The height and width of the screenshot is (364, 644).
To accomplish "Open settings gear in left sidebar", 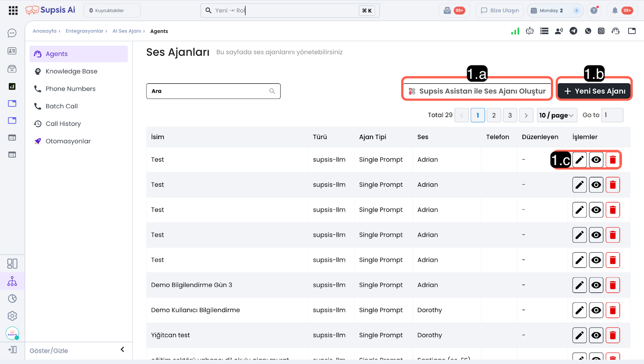I will [12, 316].
